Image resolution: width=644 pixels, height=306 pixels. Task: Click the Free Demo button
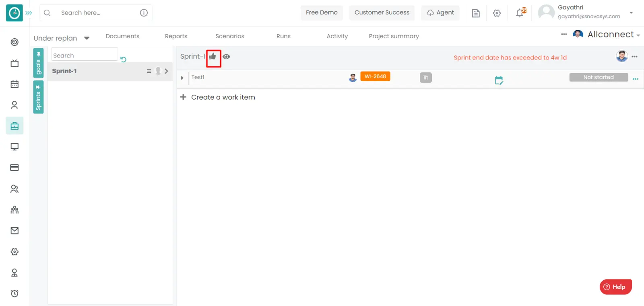click(x=322, y=13)
